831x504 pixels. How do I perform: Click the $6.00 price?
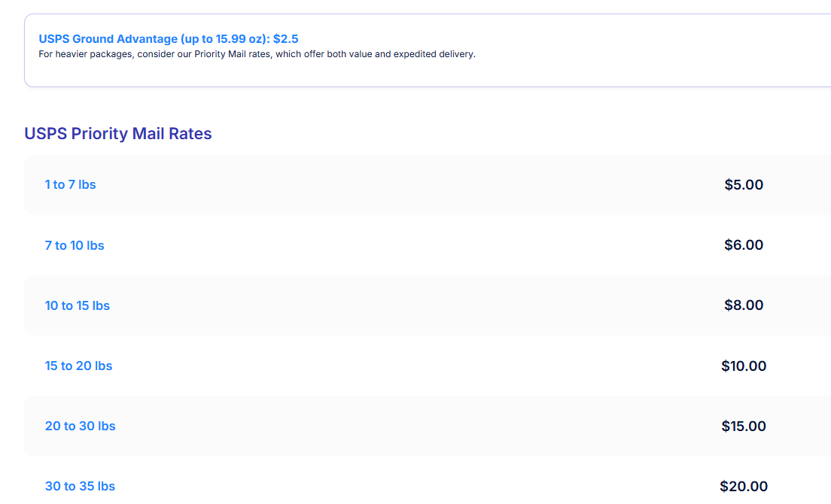pos(744,245)
